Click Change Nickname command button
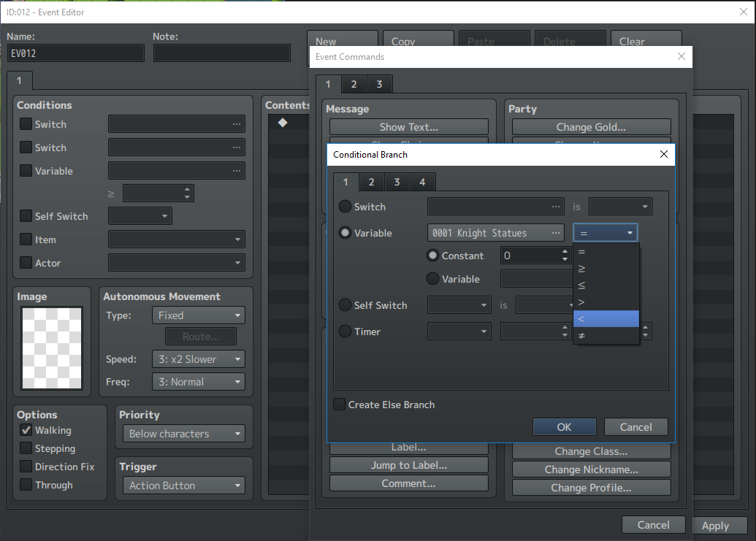 pyautogui.click(x=591, y=469)
